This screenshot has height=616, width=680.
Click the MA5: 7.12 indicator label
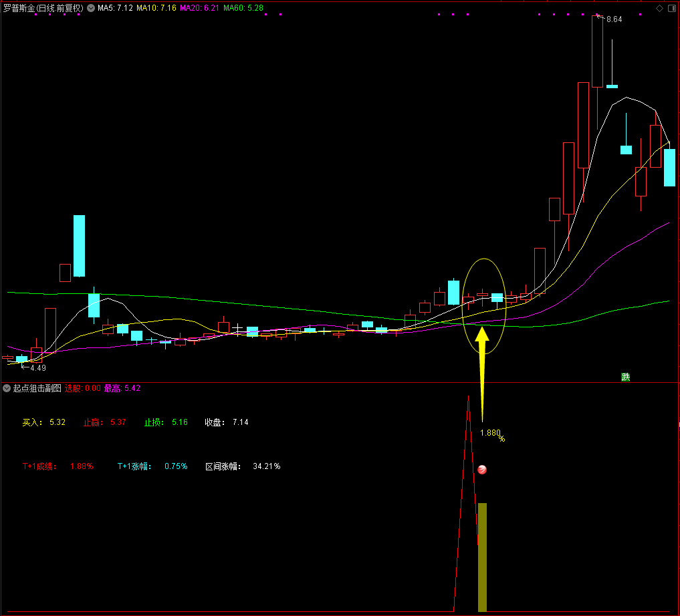115,8
